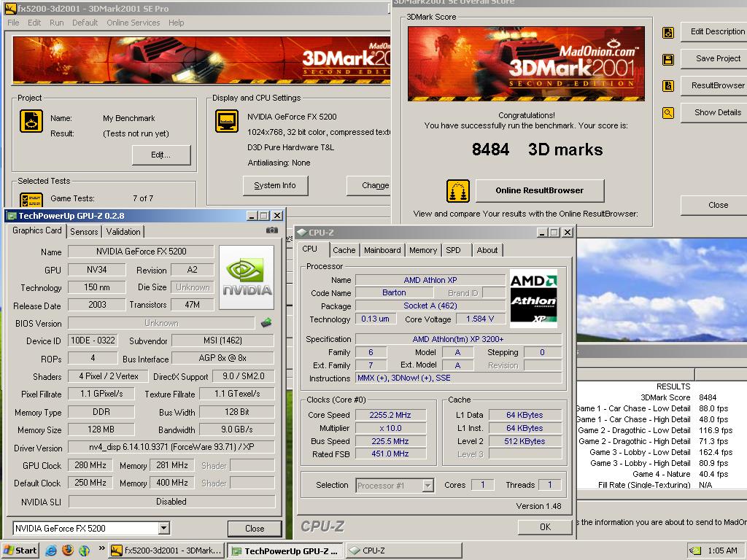Open the Start menu
Viewport: 747px width, 560px height.
click(x=20, y=551)
